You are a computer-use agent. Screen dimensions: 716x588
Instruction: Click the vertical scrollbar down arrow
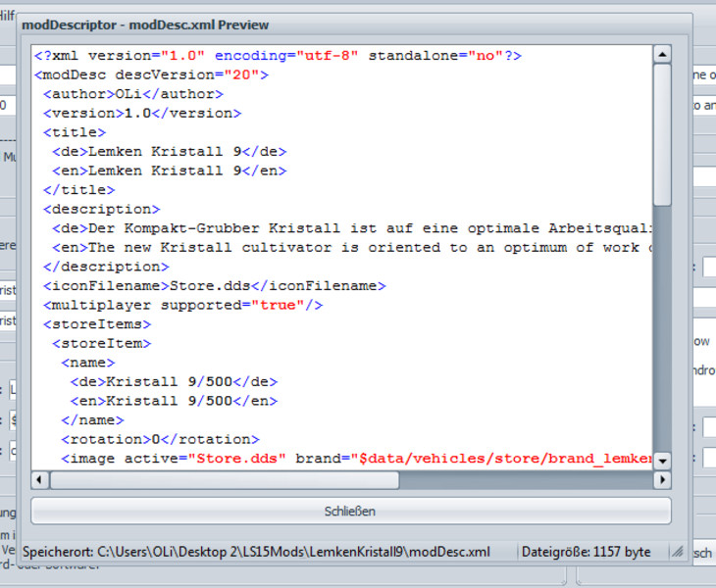(662, 461)
